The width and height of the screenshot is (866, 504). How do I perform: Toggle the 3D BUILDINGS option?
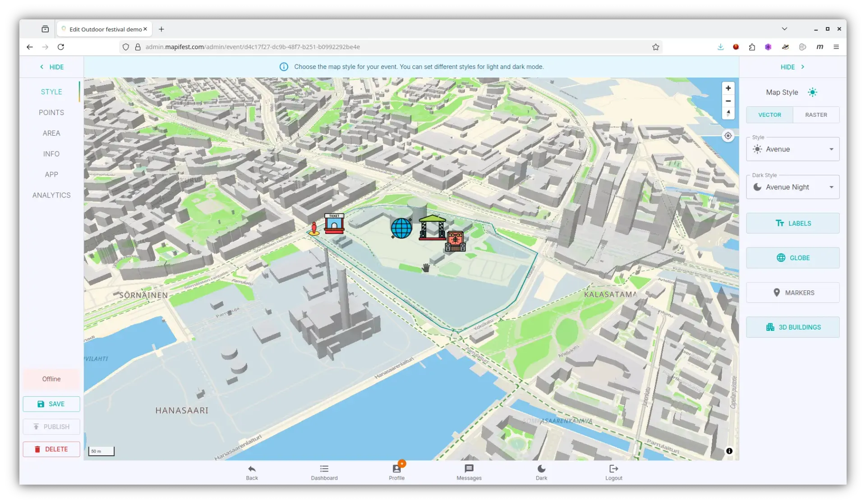(792, 327)
